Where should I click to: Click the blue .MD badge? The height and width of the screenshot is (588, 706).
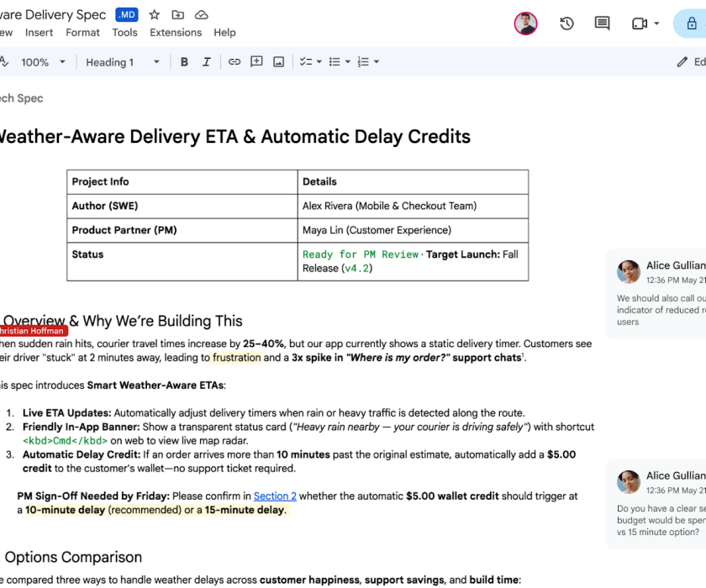(x=127, y=15)
